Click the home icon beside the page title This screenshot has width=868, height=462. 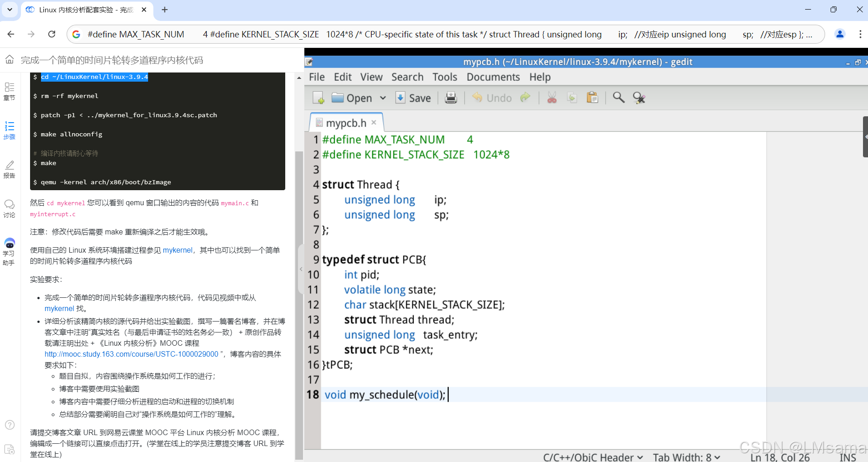[x=10, y=59]
